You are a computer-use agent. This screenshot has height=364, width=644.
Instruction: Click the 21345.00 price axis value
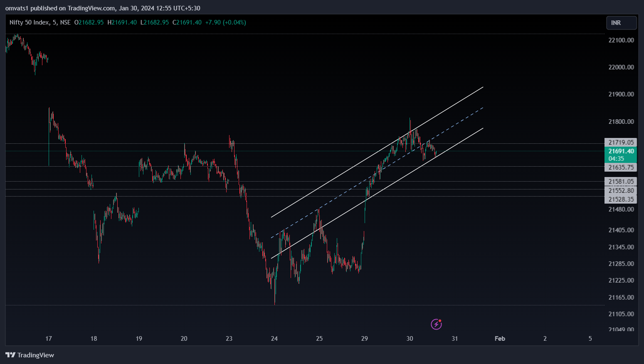(621, 247)
